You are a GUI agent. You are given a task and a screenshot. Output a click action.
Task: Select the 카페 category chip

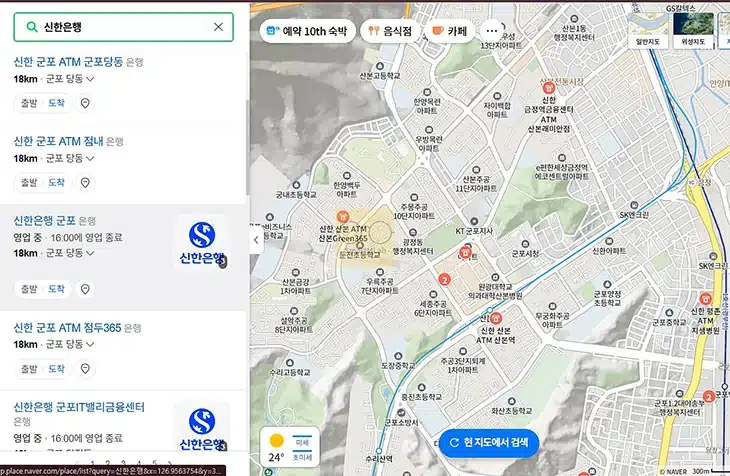pos(449,31)
